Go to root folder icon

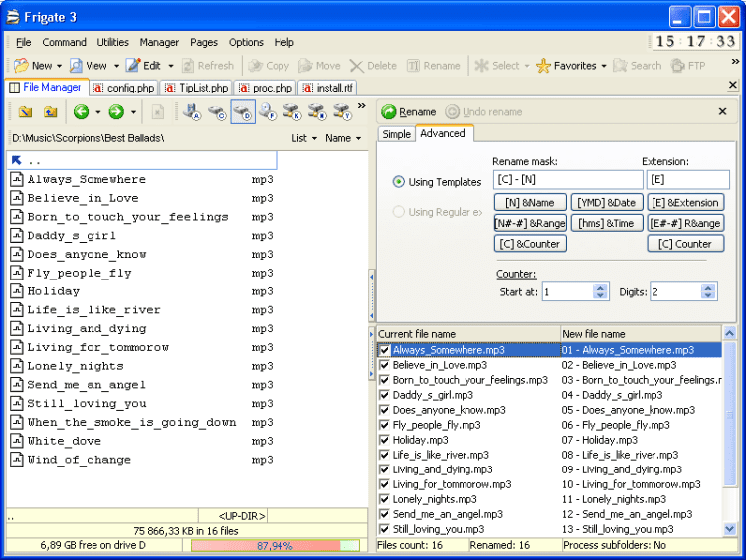tap(26, 112)
